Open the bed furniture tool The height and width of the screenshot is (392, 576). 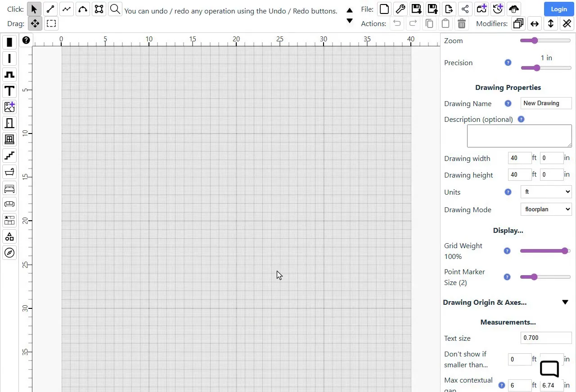(x=9, y=188)
